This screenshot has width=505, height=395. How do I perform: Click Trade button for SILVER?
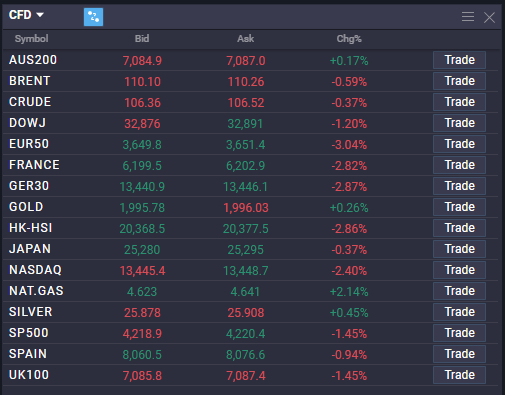pyautogui.click(x=459, y=312)
